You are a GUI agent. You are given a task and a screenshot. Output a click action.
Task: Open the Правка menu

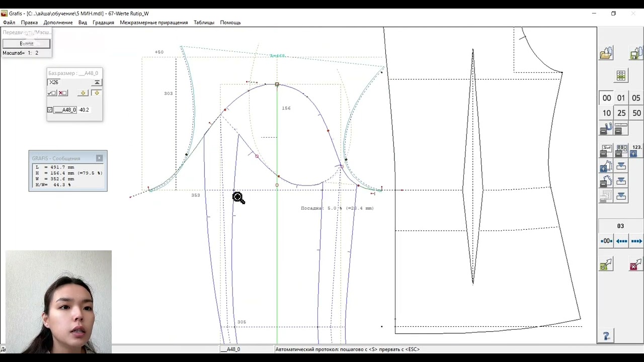point(29,23)
